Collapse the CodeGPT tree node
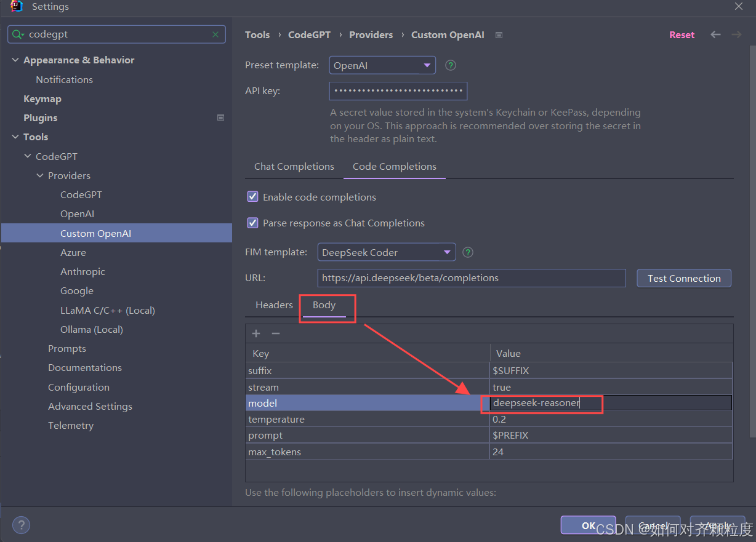756x542 pixels. (28, 156)
